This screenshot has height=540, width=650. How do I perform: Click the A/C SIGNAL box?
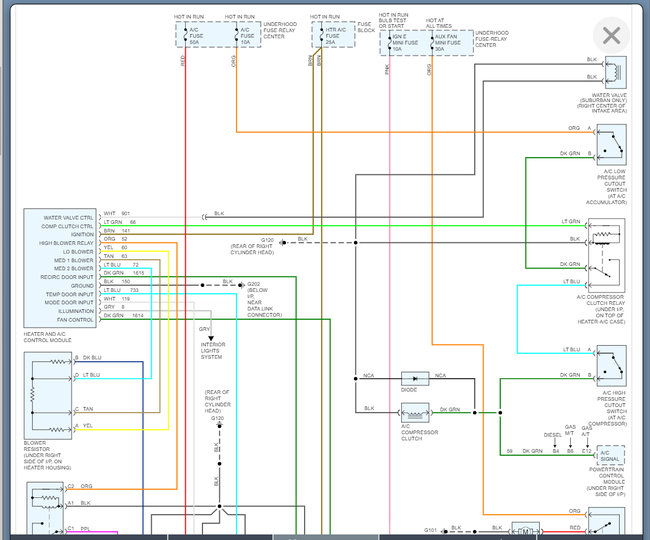(x=610, y=455)
